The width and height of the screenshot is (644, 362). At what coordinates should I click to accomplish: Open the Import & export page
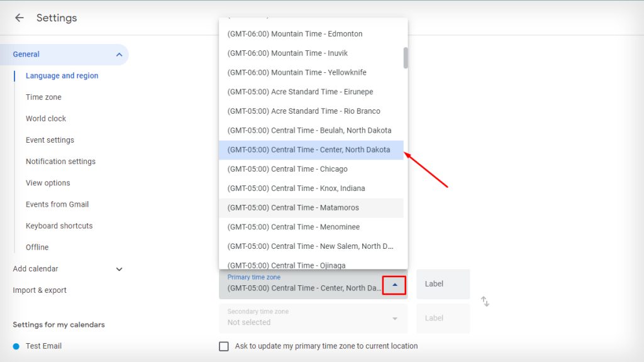[38, 290]
